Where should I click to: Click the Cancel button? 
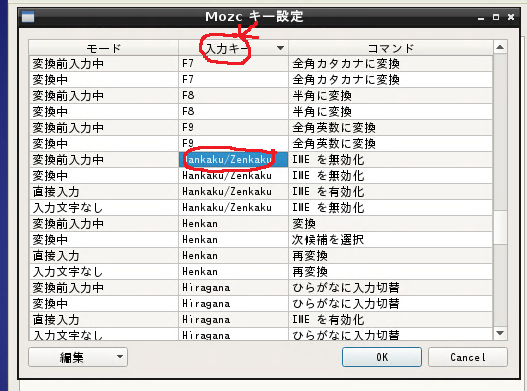tap(468, 357)
